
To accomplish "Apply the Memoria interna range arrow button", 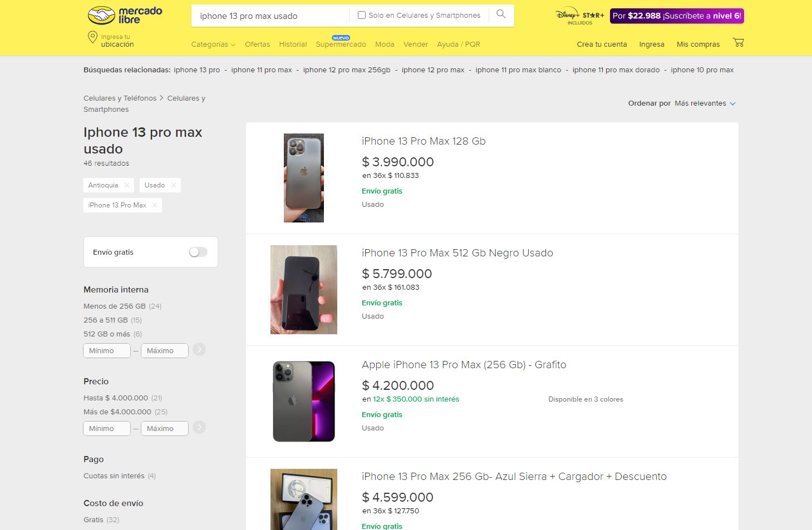I will (199, 349).
